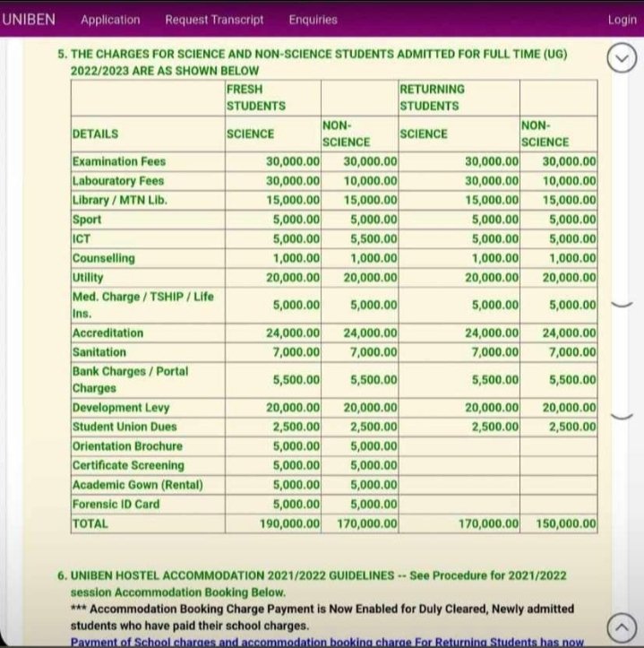The image size is (644, 648).
Task: Select the 'Utility' row label
Action: pyautogui.click(x=88, y=277)
